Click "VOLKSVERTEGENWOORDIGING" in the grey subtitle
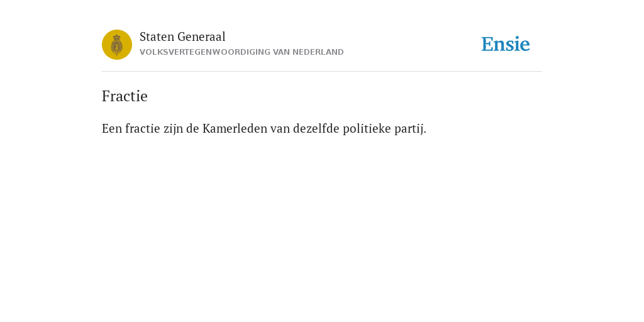The height and width of the screenshot is (322, 644). (x=205, y=52)
